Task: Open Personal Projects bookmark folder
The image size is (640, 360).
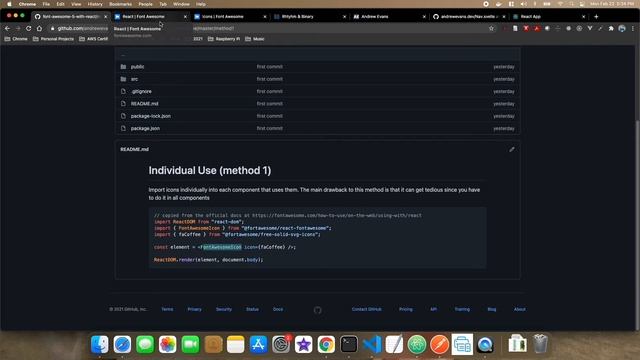Action: coord(53,39)
